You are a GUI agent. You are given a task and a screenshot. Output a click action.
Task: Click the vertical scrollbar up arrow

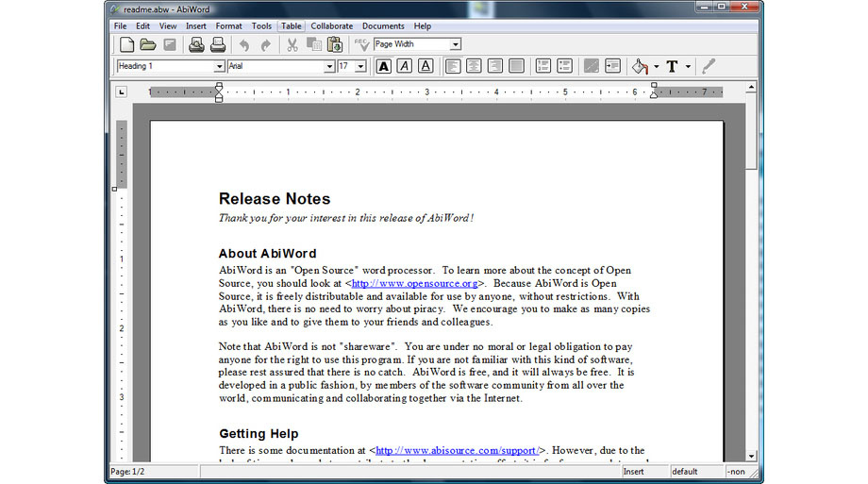coord(751,87)
